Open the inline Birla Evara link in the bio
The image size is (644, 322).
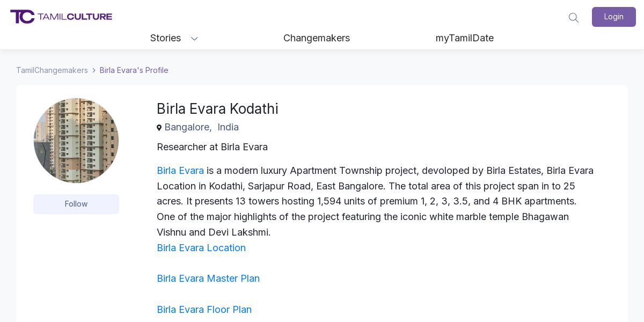coord(180,171)
